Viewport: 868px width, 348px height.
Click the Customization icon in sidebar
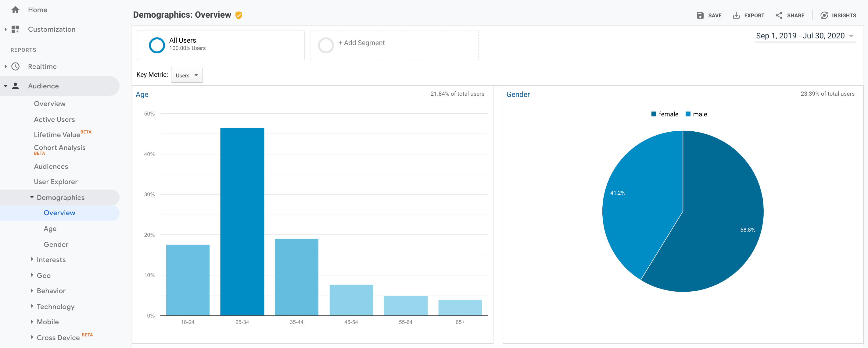click(15, 29)
